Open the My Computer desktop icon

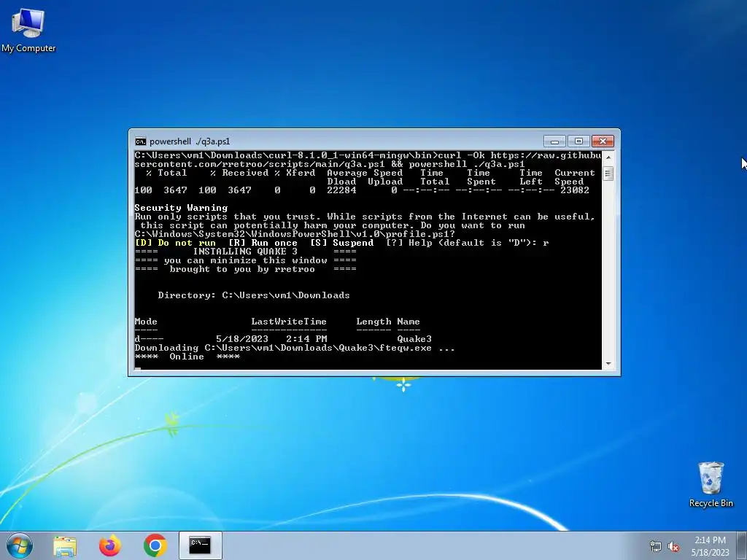pos(28,29)
